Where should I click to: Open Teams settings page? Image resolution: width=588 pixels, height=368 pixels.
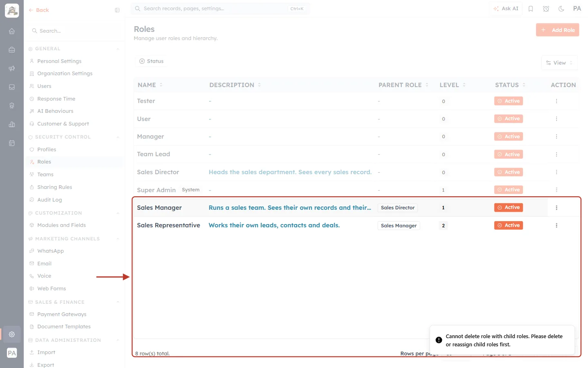tap(45, 175)
